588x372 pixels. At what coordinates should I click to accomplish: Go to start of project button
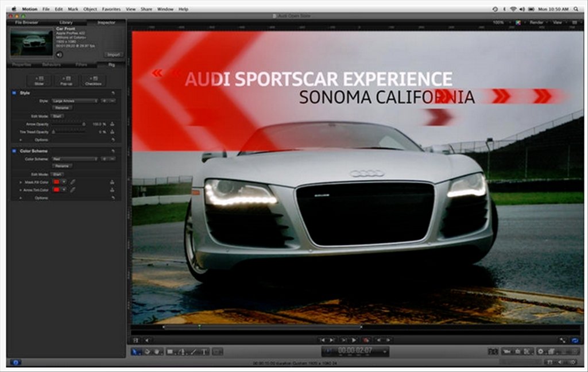click(x=323, y=340)
